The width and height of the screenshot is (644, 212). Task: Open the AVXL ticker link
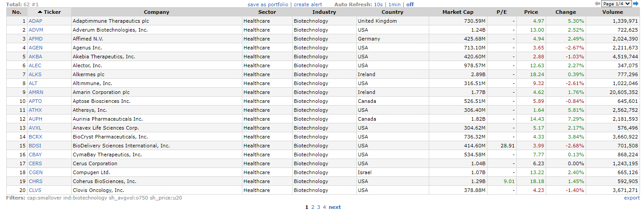pyautogui.click(x=35, y=128)
